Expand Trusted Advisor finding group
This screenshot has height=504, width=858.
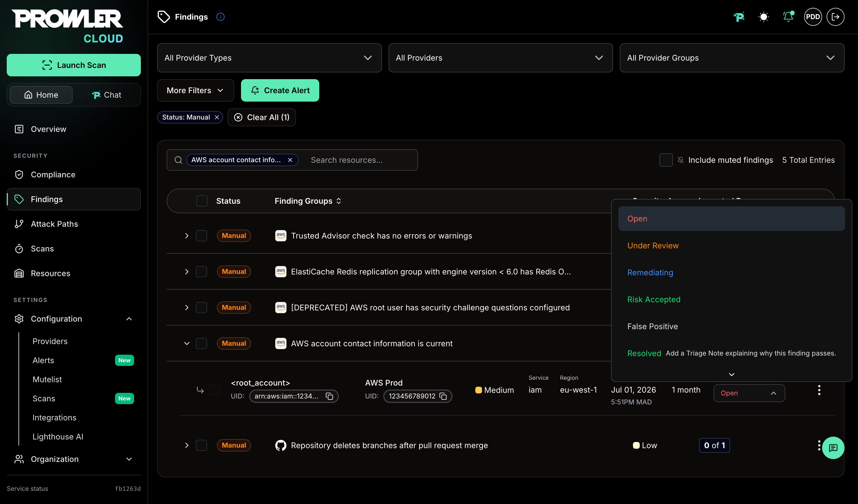click(x=187, y=236)
